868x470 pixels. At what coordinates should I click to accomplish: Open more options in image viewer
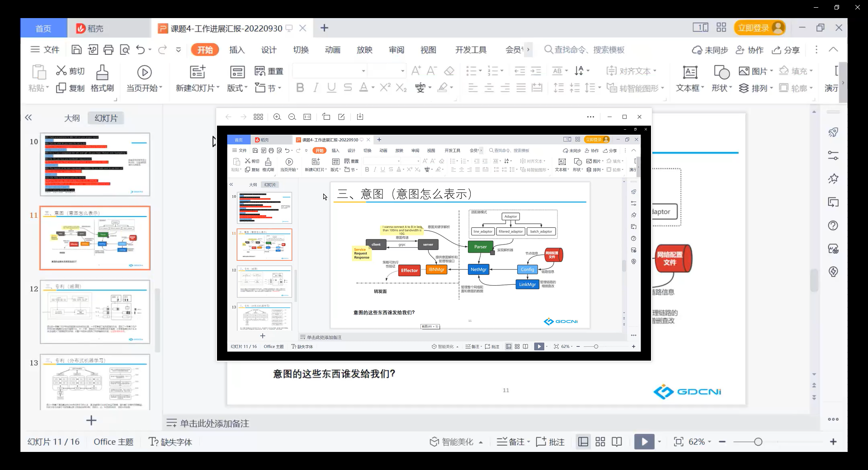coord(590,117)
